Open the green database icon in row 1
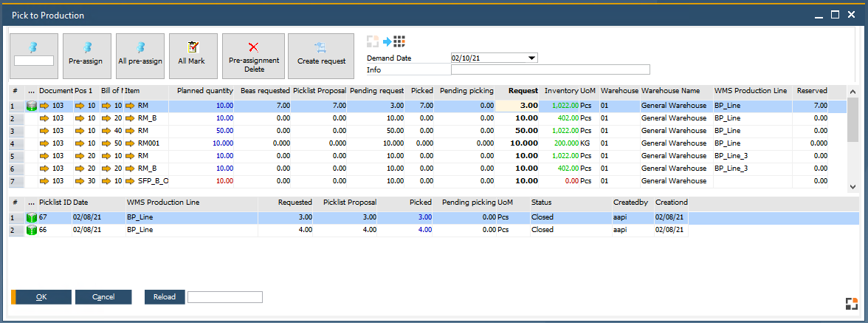 [x=32, y=106]
